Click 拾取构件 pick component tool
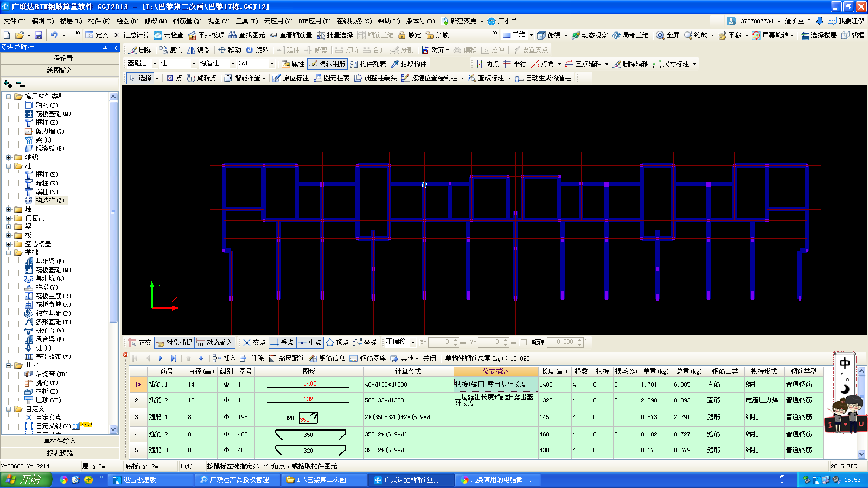868x488 pixels. 409,63
